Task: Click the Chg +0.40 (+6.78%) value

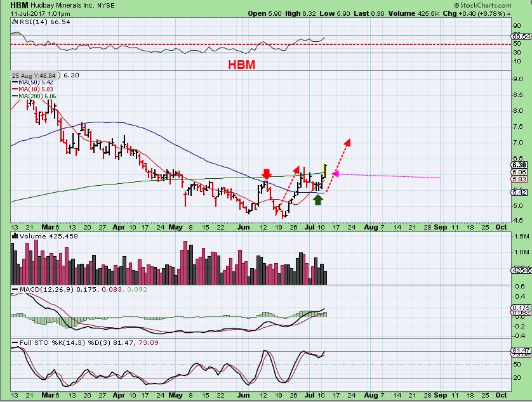Action: (474, 13)
